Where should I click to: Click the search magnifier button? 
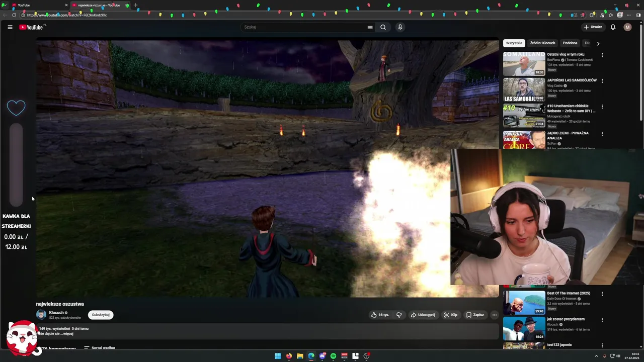pos(383,27)
